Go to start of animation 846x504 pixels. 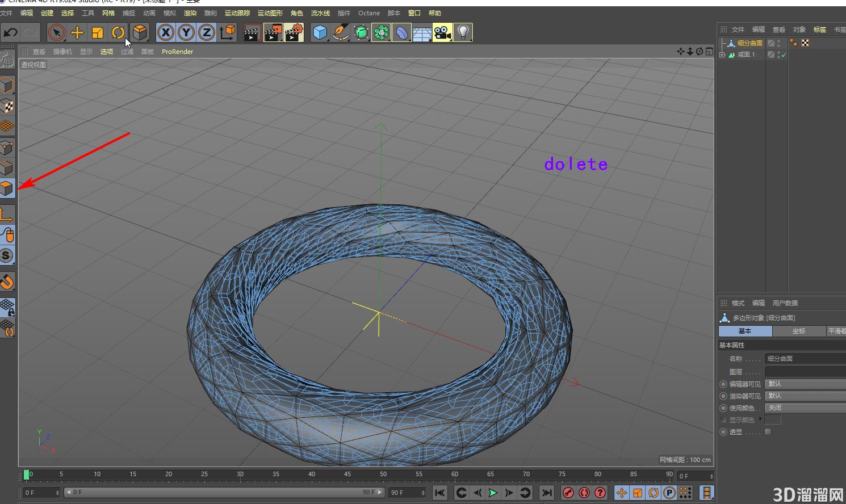[x=440, y=493]
